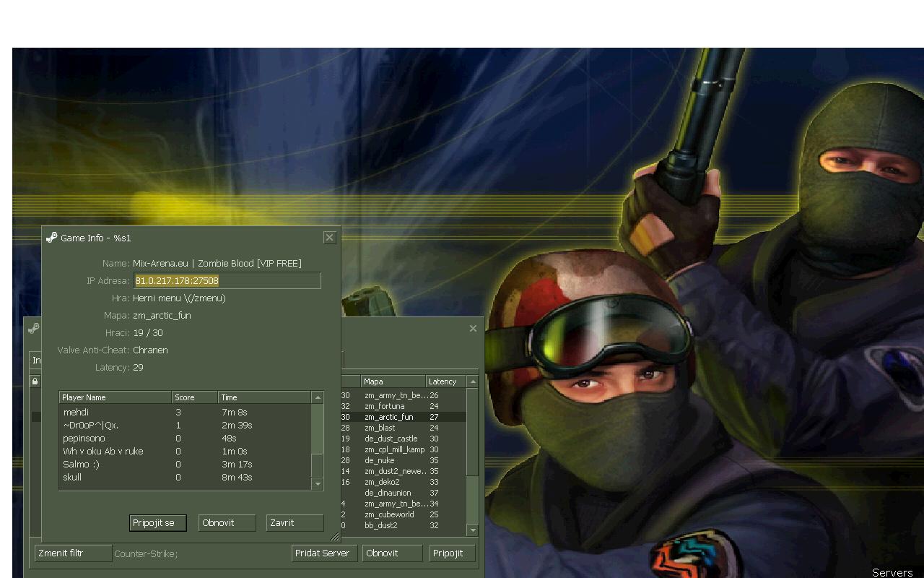Viewport: 924px width, 578px height.
Task: Click the player list scrollbar thumb
Action: (317, 465)
